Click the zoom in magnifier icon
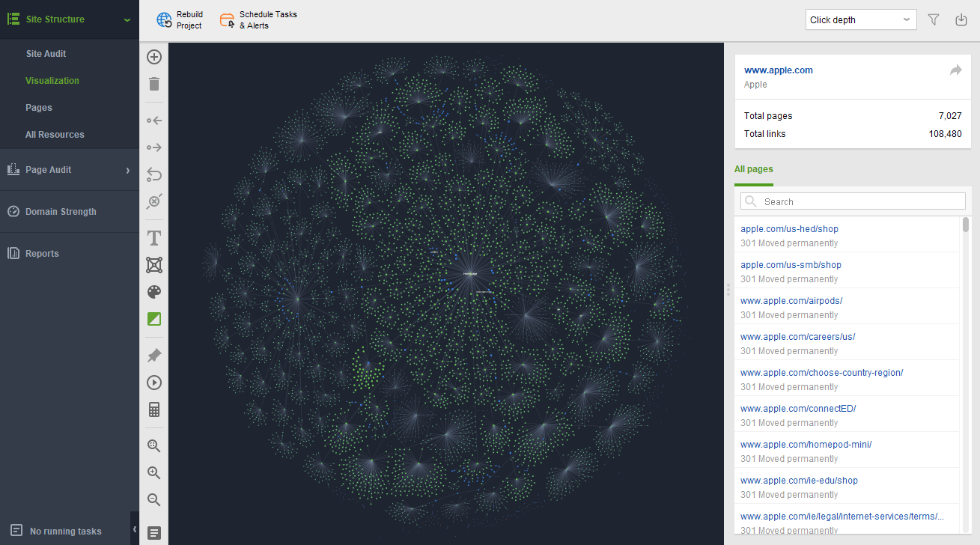 pyautogui.click(x=154, y=473)
